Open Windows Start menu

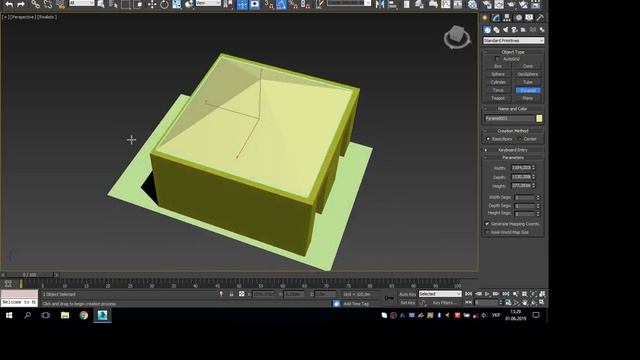[9, 315]
